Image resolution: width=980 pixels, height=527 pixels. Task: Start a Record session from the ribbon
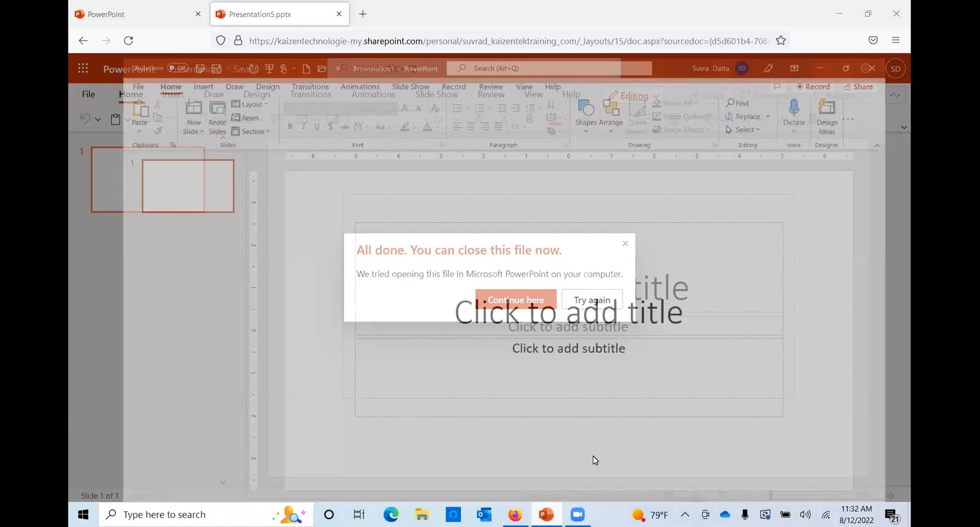814,86
